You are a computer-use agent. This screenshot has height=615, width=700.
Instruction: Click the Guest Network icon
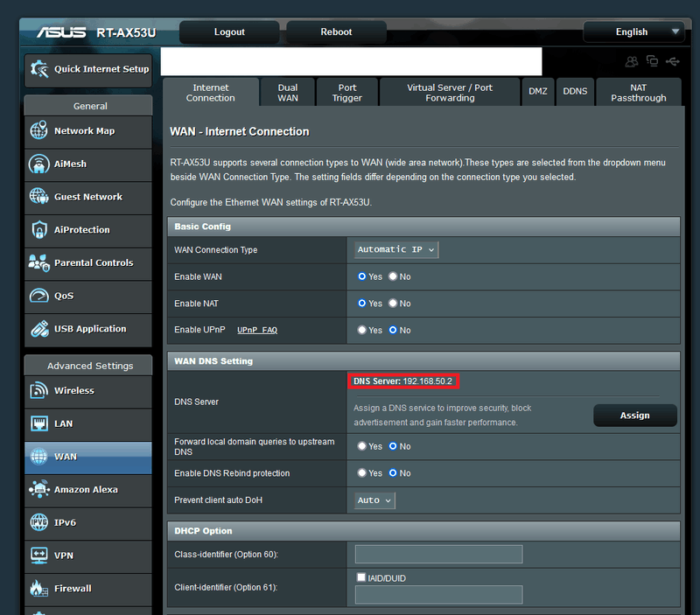click(38, 196)
